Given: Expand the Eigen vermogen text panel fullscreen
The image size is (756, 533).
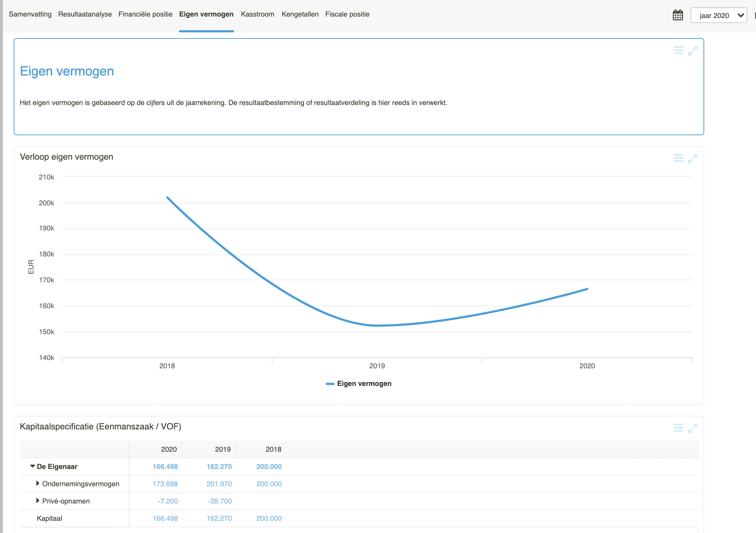Looking at the screenshot, I should point(693,51).
